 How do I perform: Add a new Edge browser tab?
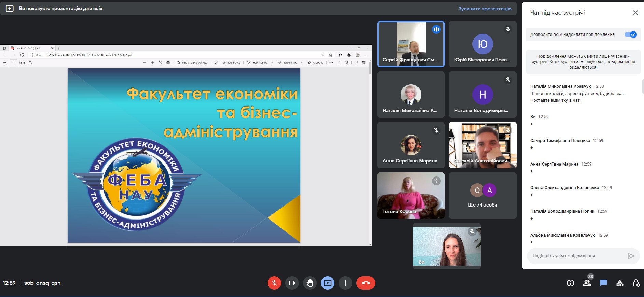(59, 48)
